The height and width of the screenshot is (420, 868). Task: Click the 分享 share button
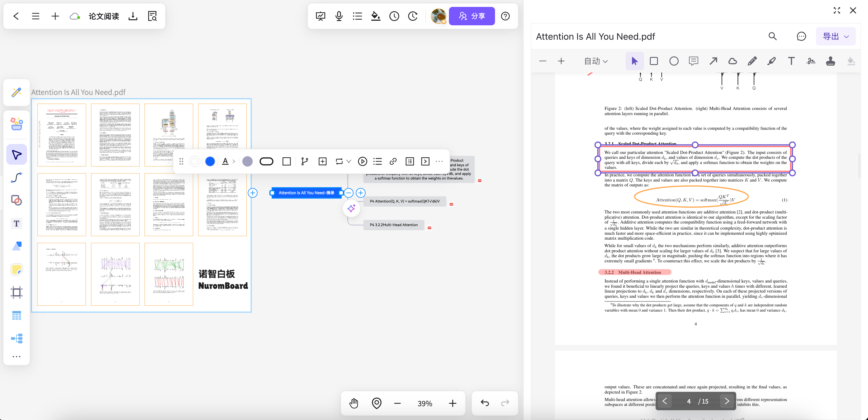[x=472, y=16]
